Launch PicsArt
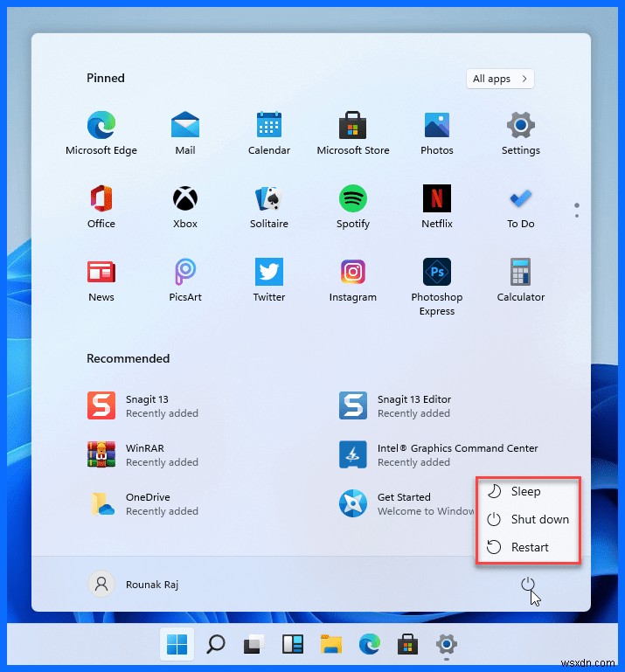Image resolution: width=625 pixels, height=672 pixels. [185, 281]
